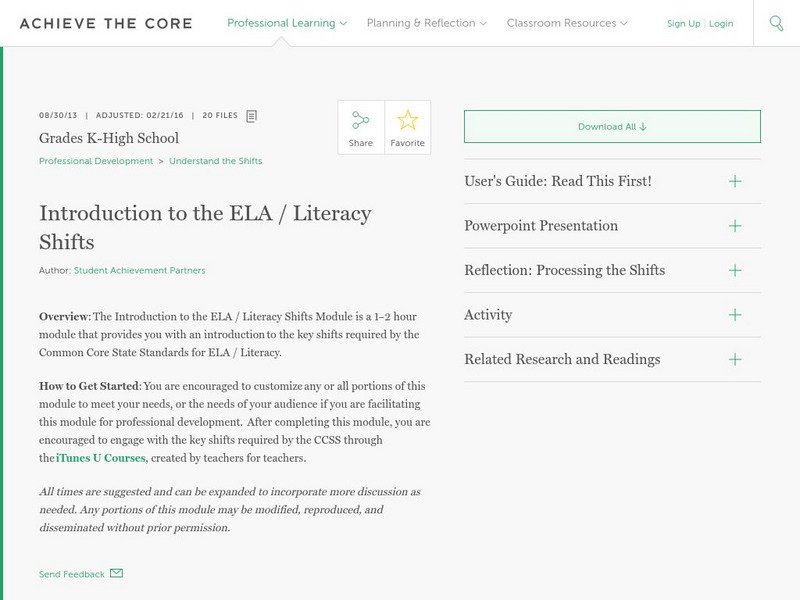Navigate to Understand the Shifts breadcrumb
The image size is (800, 600).
215,161
